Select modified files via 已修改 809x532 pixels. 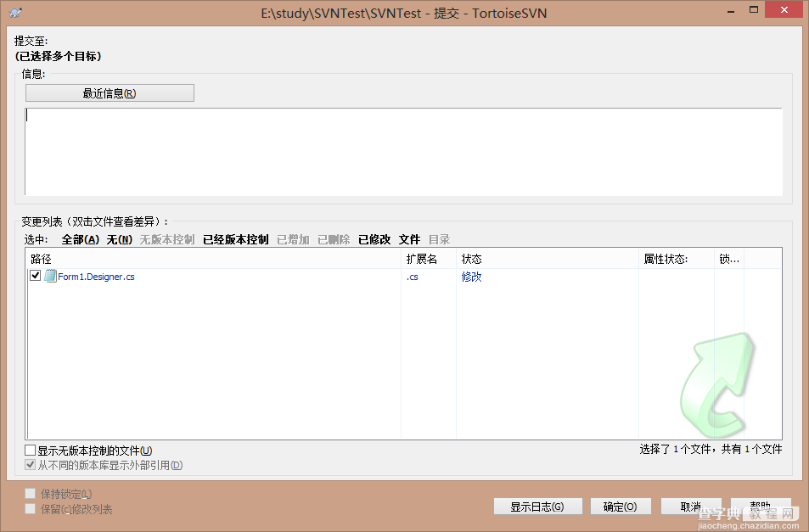pyautogui.click(x=374, y=240)
